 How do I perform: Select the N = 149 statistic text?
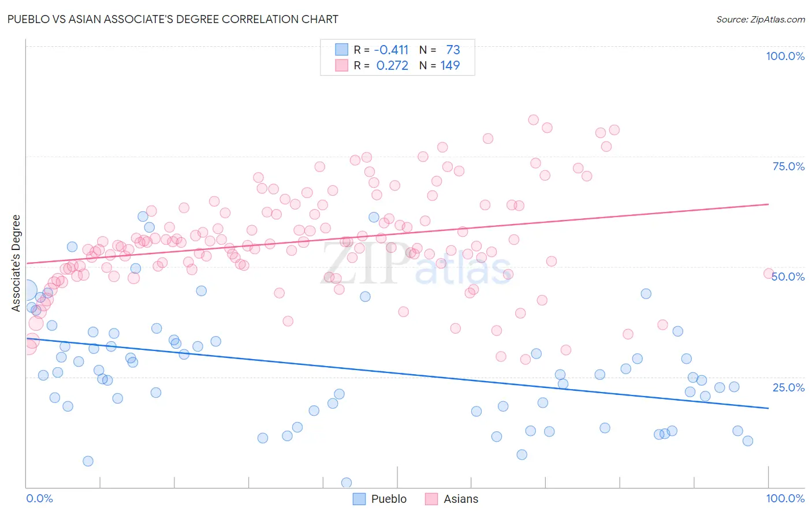[439, 65]
